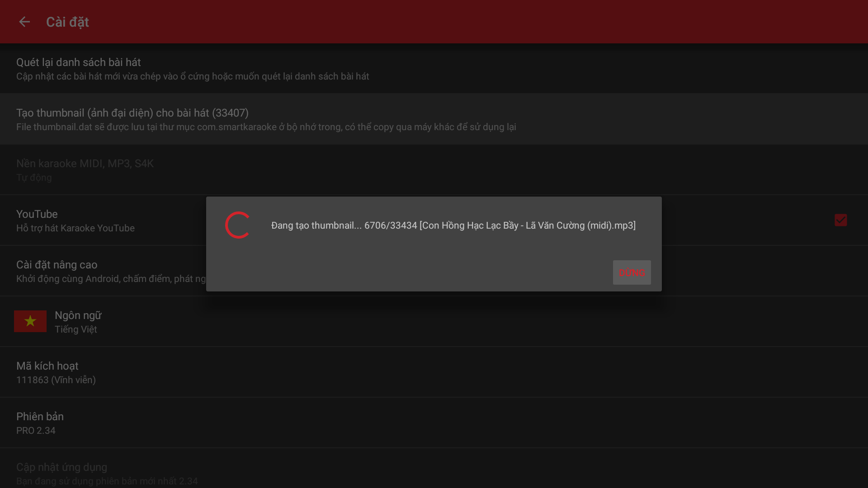Click the thumbnail.dat file location description
This screenshot has width=868, height=488.
[x=266, y=127]
